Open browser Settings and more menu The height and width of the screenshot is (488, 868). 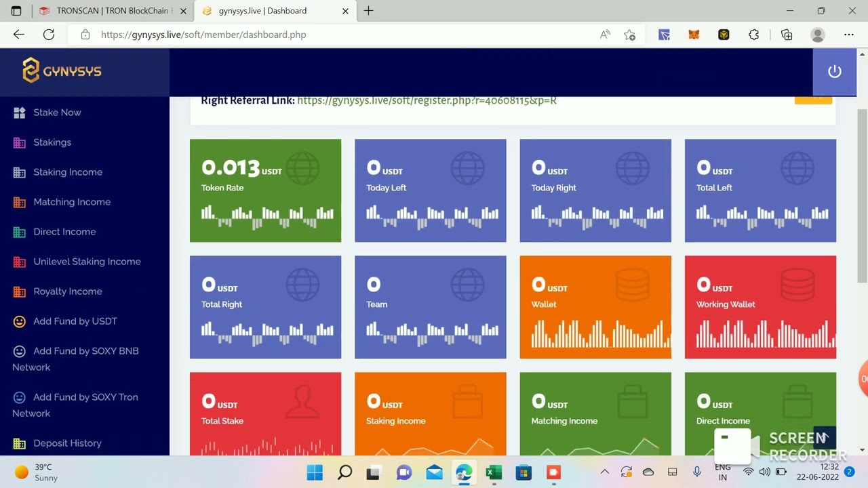coord(849,35)
